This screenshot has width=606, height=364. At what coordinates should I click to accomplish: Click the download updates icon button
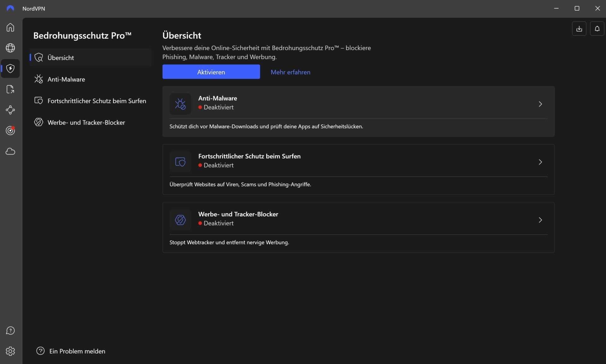coord(579,29)
